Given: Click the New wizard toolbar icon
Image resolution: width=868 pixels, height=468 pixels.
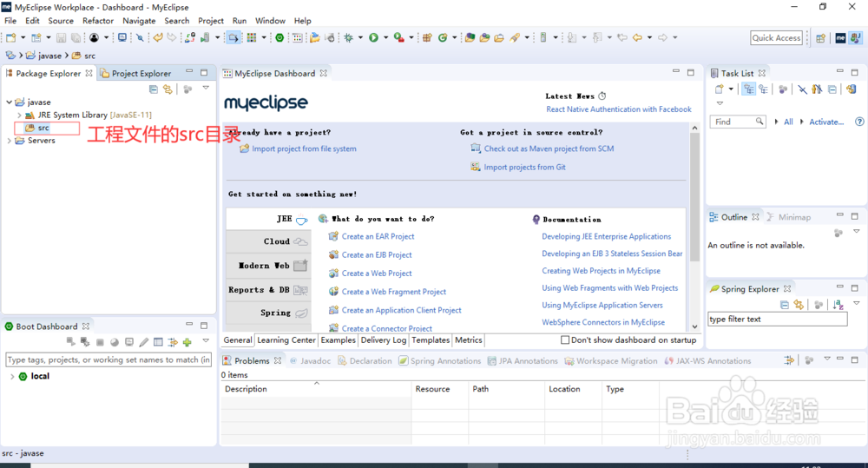Looking at the screenshot, I should click(x=10, y=37).
